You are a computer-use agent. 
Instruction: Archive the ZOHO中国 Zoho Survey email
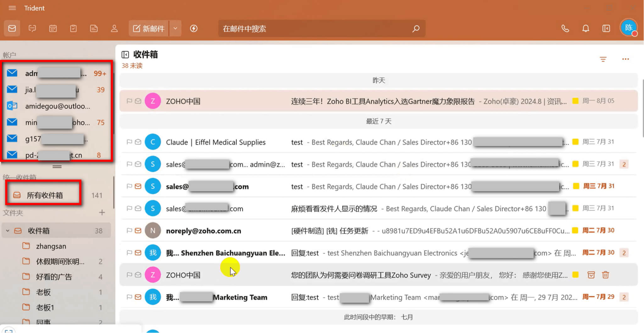tap(591, 275)
